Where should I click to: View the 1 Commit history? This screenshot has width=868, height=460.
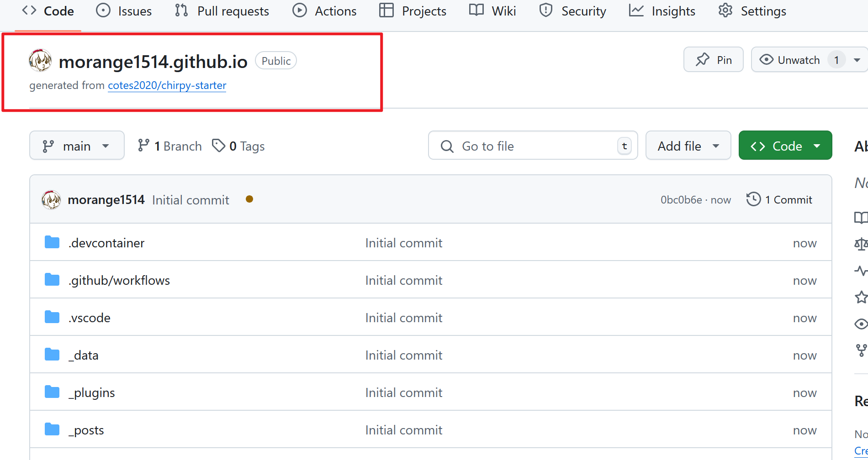coord(779,199)
